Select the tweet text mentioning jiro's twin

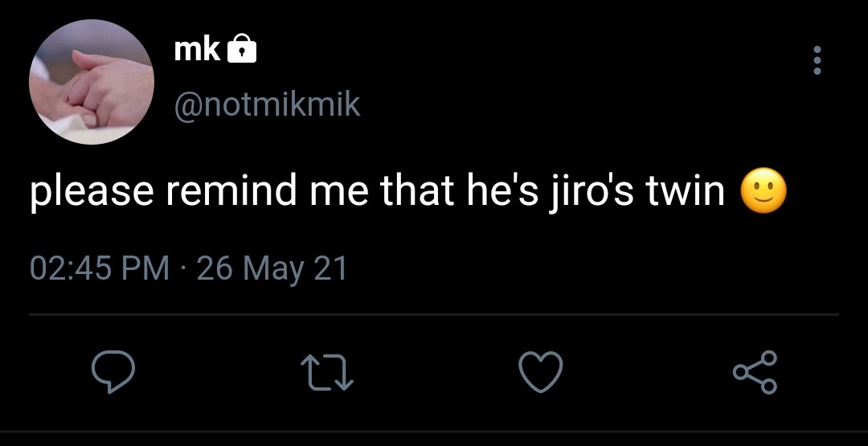pos(408,191)
